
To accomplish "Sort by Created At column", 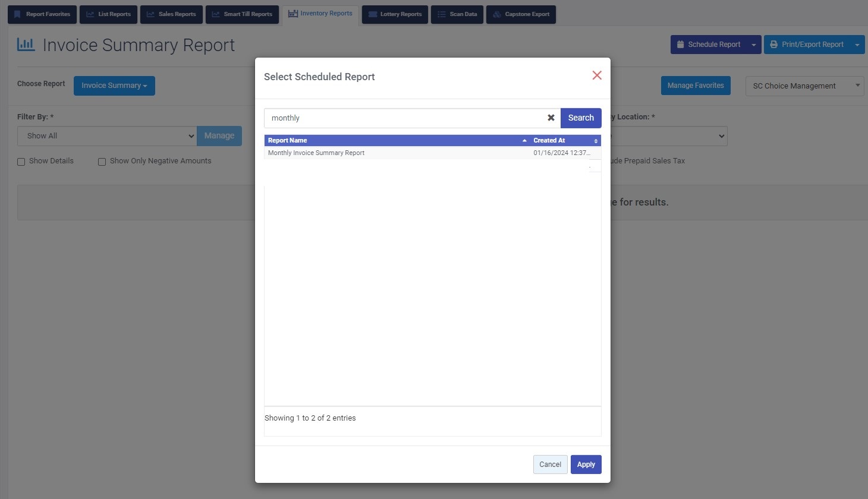I will tap(565, 141).
